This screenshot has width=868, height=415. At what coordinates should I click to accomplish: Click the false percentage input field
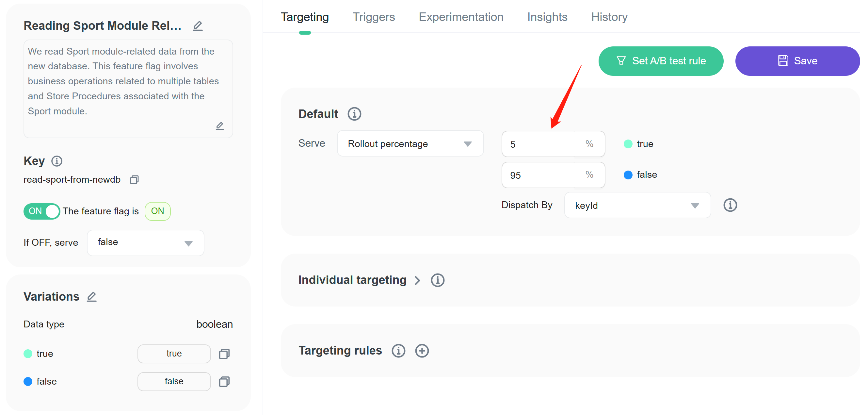tap(553, 175)
